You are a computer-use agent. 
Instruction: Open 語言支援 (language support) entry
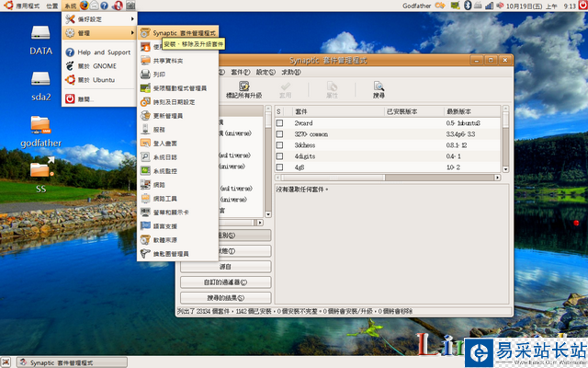pyautogui.click(x=177, y=226)
